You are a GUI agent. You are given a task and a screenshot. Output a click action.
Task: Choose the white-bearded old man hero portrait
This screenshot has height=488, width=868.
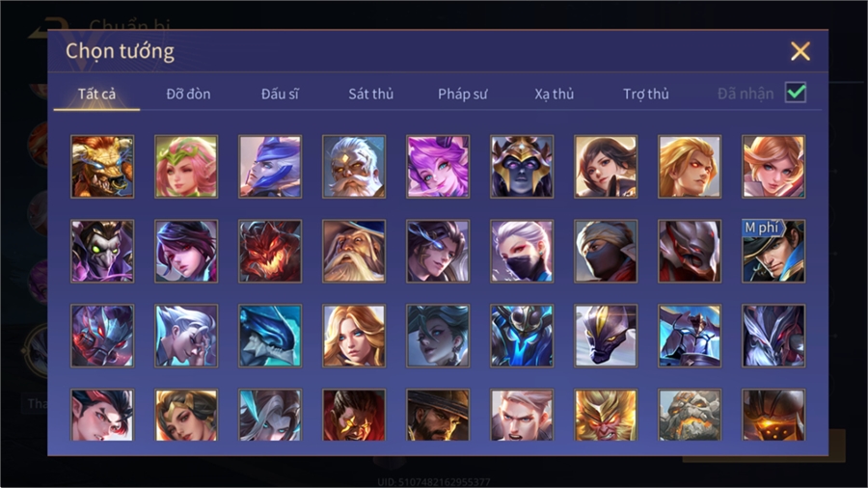pos(354,167)
